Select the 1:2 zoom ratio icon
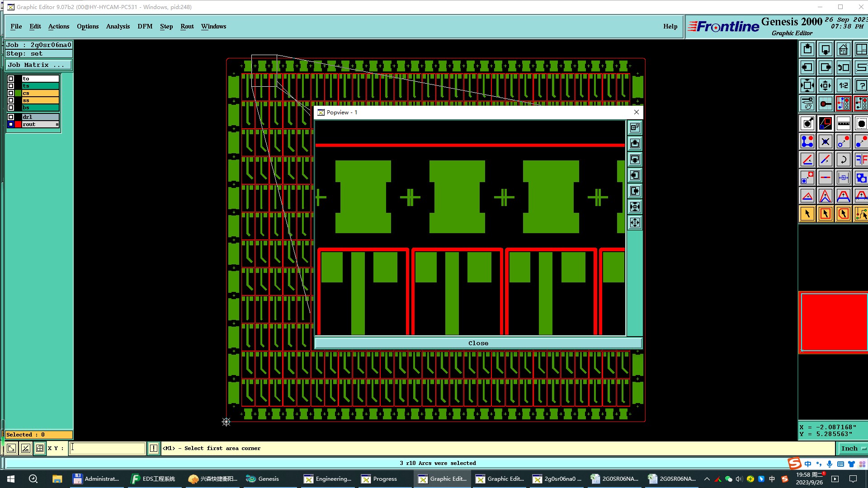 coord(843,85)
